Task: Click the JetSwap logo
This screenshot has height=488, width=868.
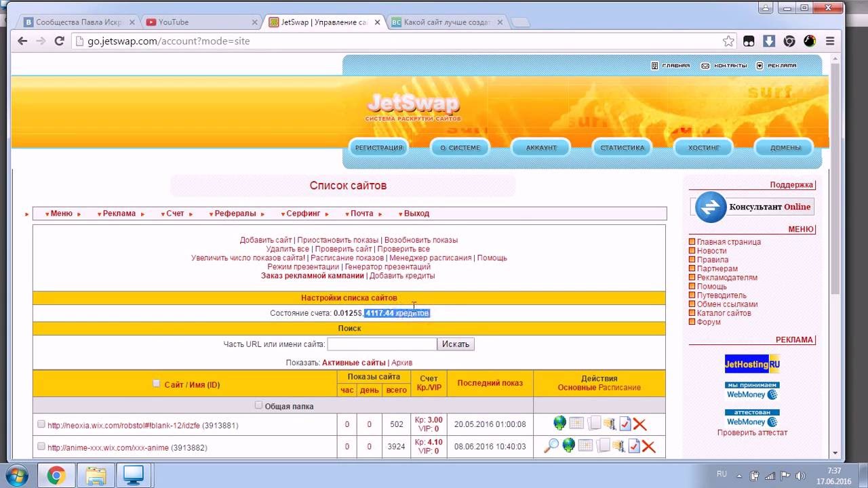Action: (x=413, y=105)
